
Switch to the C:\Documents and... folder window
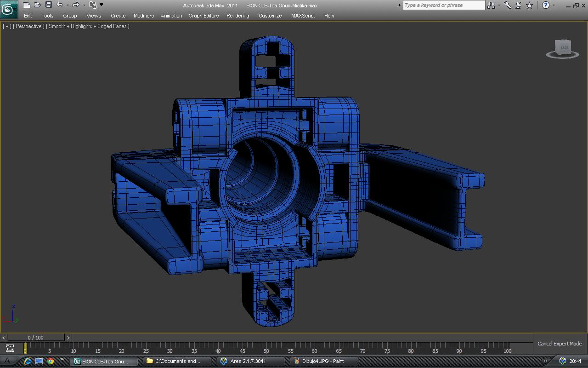click(178, 361)
